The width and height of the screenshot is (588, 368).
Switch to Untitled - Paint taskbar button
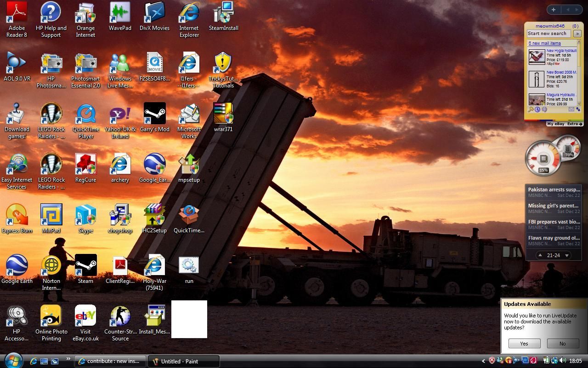point(183,362)
